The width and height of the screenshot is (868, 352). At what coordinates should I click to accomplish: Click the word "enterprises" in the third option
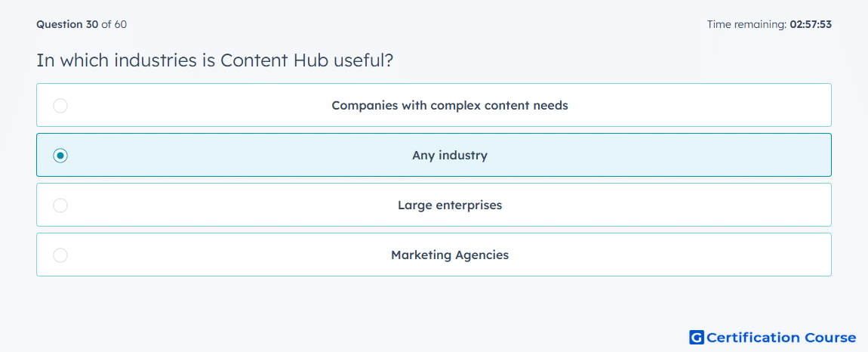pyautogui.click(x=469, y=205)
